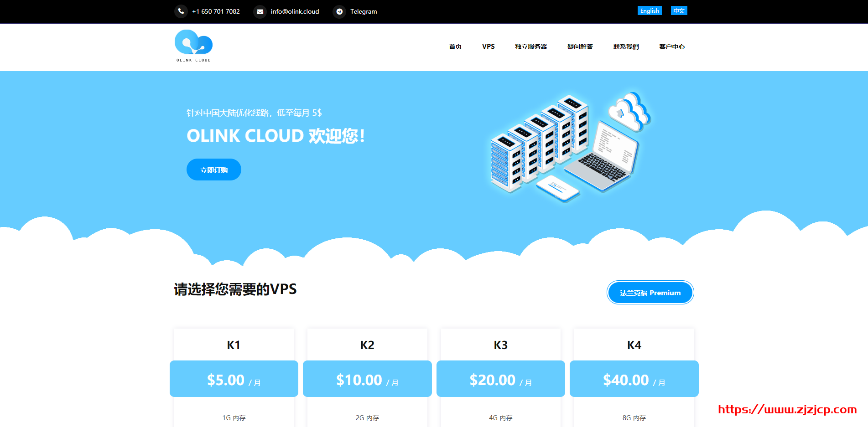Click the 立即订购 button
This screenshot has width=868, height=427.
pyautogui.click(x=213, y=169)
